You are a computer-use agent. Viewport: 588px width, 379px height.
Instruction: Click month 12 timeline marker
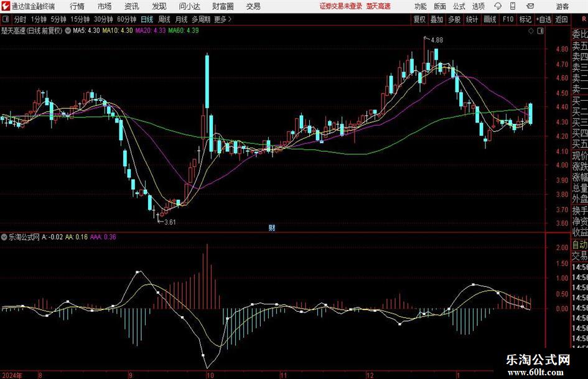pos(370,375)
